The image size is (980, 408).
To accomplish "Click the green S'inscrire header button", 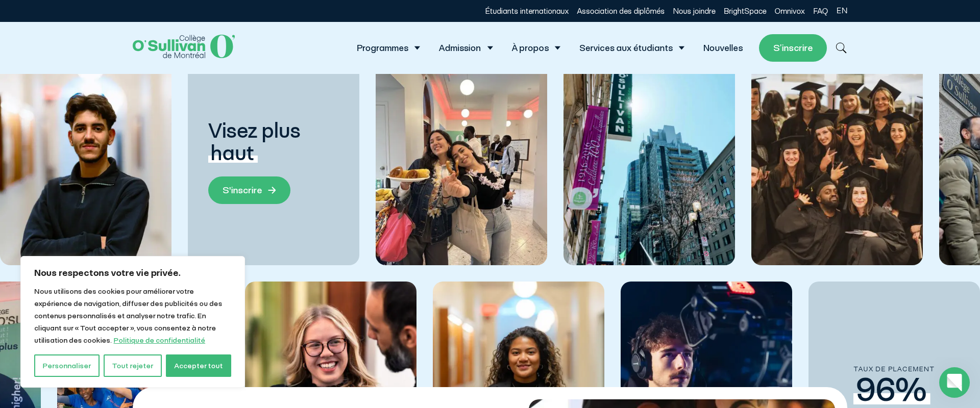I will pos(793,48).
